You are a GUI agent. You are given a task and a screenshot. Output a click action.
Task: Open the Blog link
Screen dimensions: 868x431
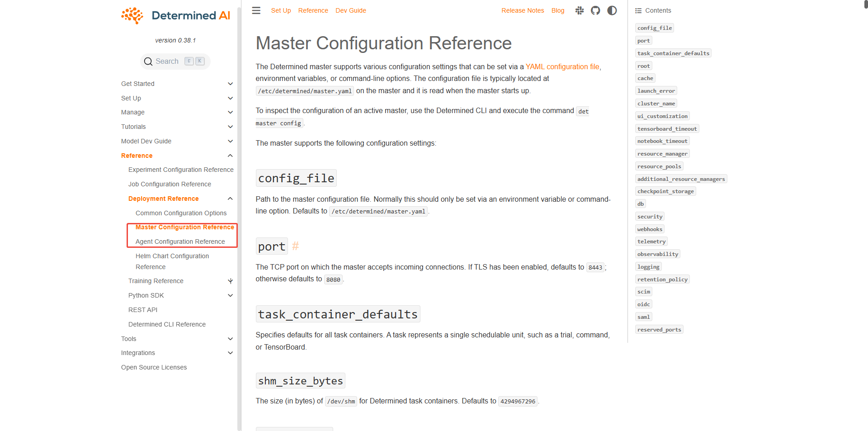pos(558,10)
